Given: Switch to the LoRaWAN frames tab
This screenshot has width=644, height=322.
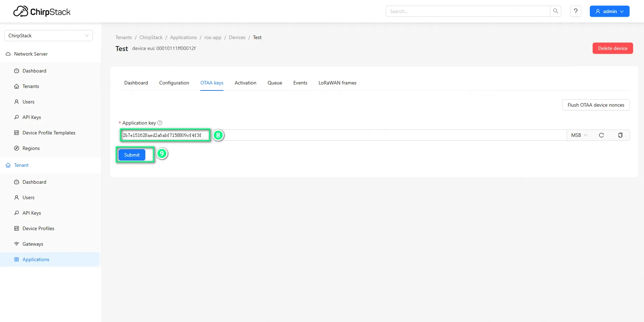Looking at the screenshot, I should pyautogui.click(x=337, y=83).
